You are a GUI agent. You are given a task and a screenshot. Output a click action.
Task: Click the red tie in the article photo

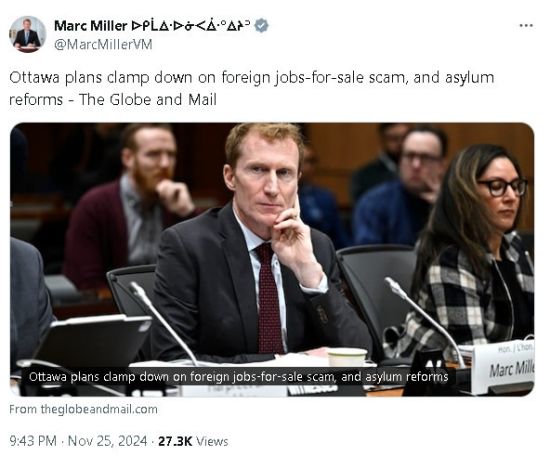(x=269, y=298)
